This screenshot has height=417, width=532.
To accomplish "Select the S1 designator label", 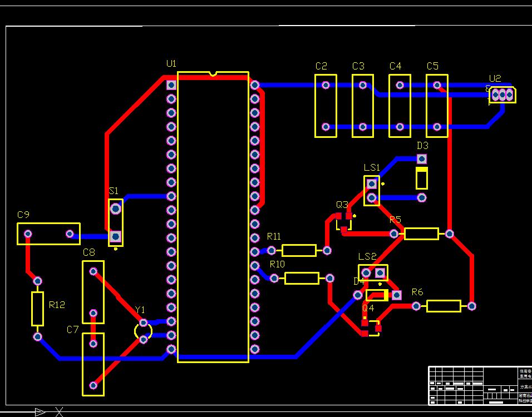I will pos(114,191).
